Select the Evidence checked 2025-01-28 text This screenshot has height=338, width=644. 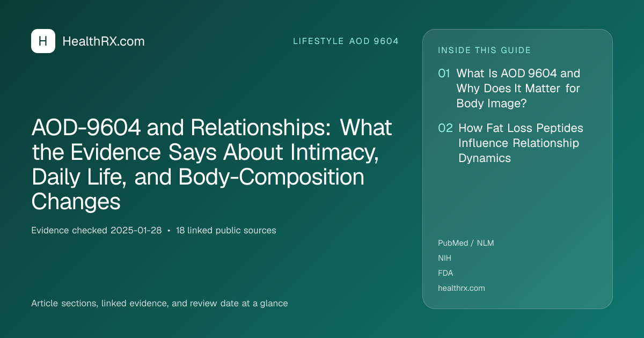[x=97, y=231]
